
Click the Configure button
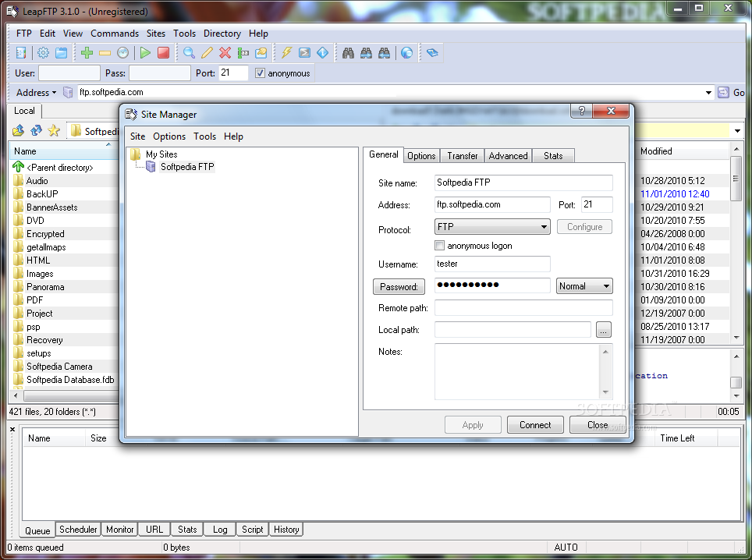point(584,227)
